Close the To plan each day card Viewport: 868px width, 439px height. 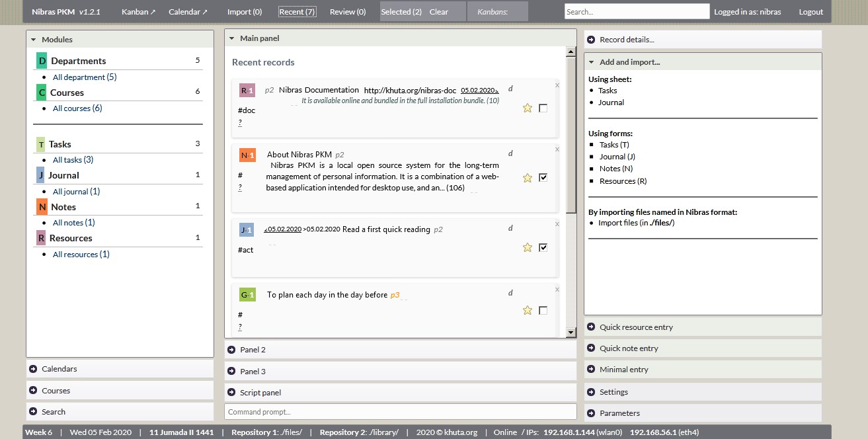[x=557, y=289]
